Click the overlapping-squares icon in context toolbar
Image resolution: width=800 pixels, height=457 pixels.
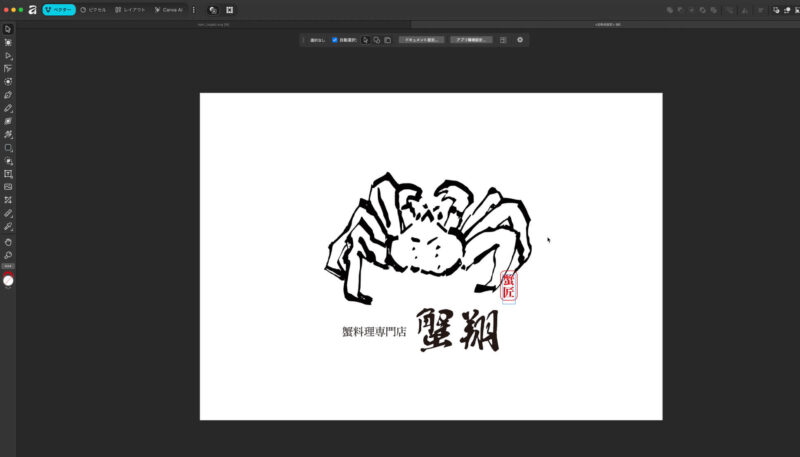tap(377, 40)
